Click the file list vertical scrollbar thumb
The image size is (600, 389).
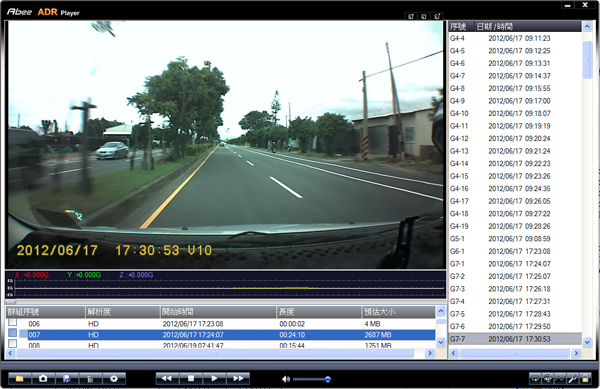(x=587, y=60)
